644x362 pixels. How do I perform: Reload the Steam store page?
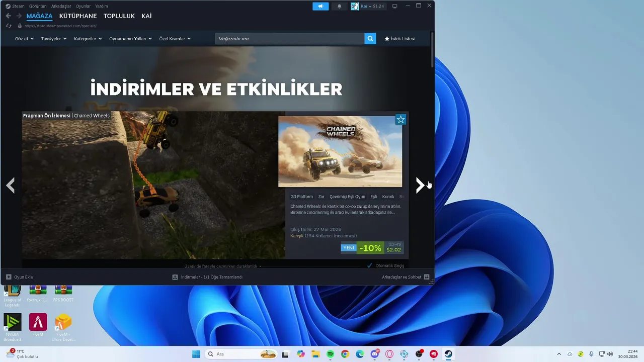(x=9, y=26)
